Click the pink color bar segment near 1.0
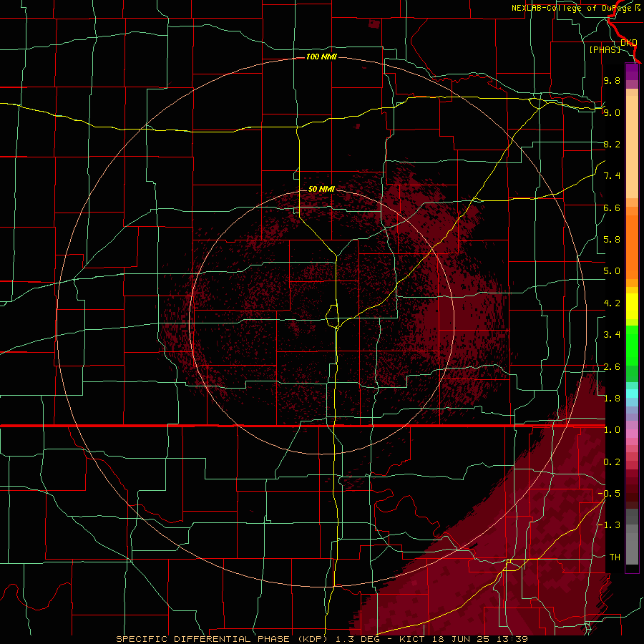Viewport: 644px width, 644px height. click(632, 434)
